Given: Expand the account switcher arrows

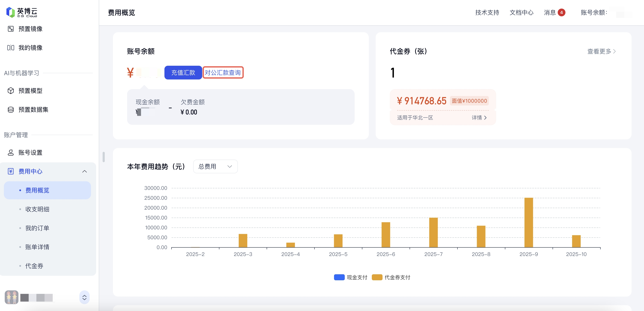Looking at the screenshot, I should point(85,297).
